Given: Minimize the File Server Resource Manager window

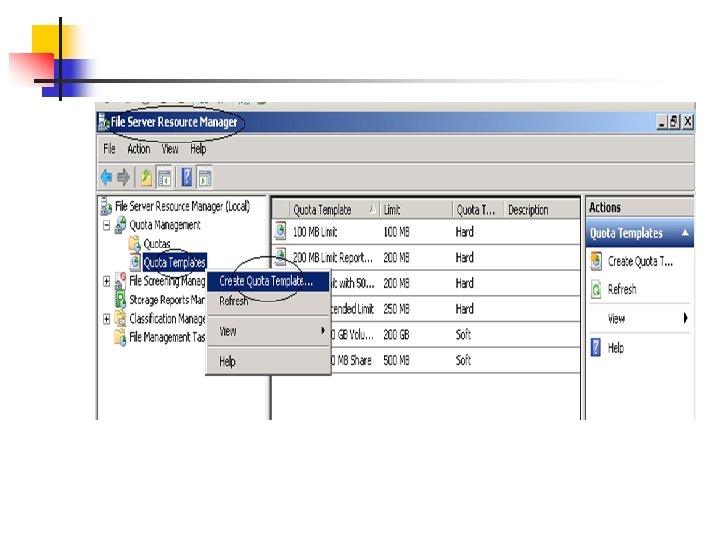Looking at the screenshot, I should (x=662, y=122).
